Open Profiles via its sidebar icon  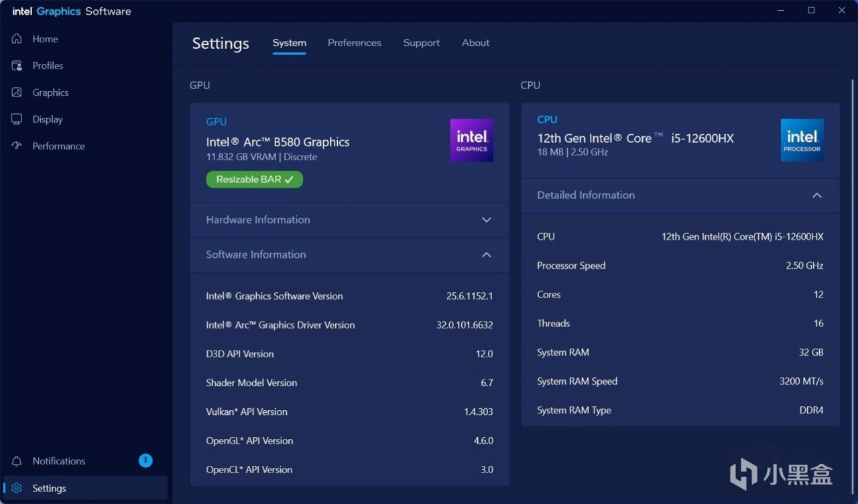(17, 66)
